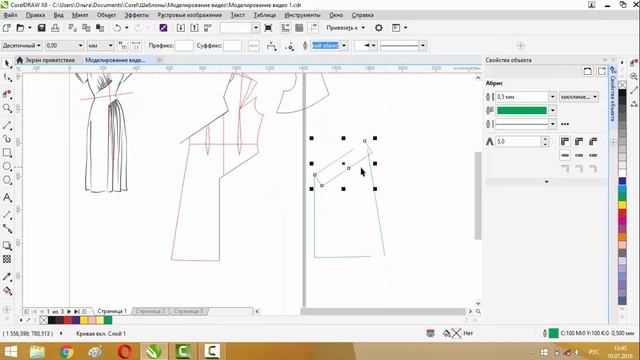Toggle dynamic dimensioning button
Screen dimensions: 640x360
pyautogui.click(x=253, y=46)
